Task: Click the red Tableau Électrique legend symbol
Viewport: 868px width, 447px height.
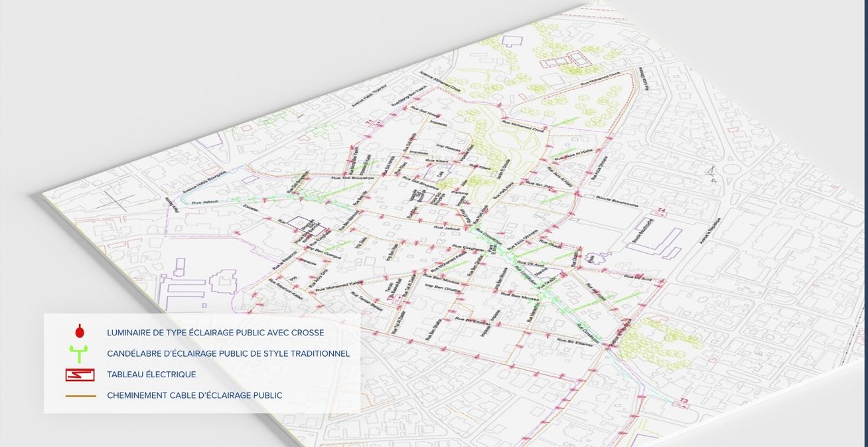Action: 80,375
